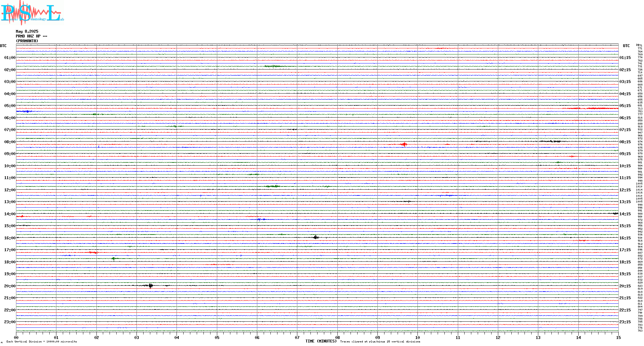This screenshot has height=346, width=644.
Task: Click the '09' minute tick label on time axis
Action: click(377, 337)
